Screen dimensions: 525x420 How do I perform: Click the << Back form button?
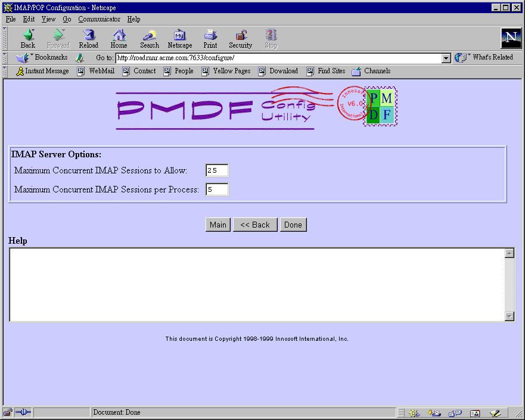(254, 225)
